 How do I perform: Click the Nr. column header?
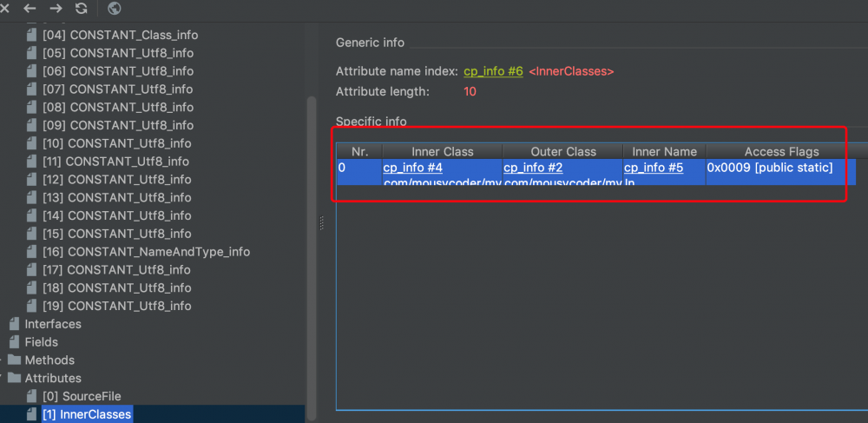click(x=360, y=152)
